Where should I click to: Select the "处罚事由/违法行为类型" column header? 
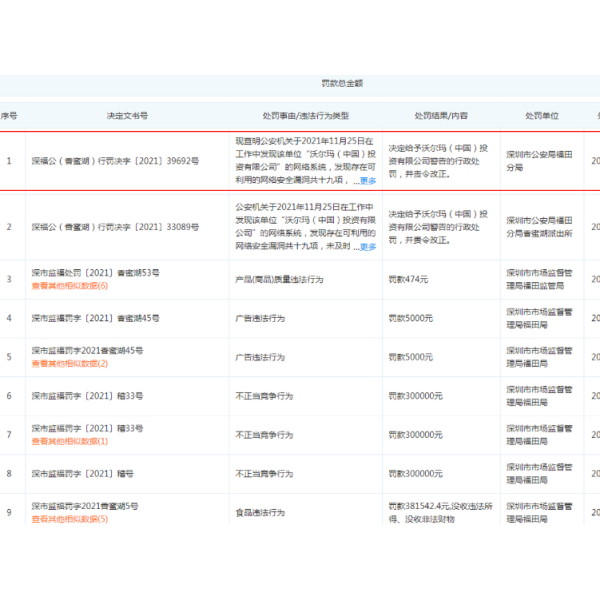coord(306,116)
